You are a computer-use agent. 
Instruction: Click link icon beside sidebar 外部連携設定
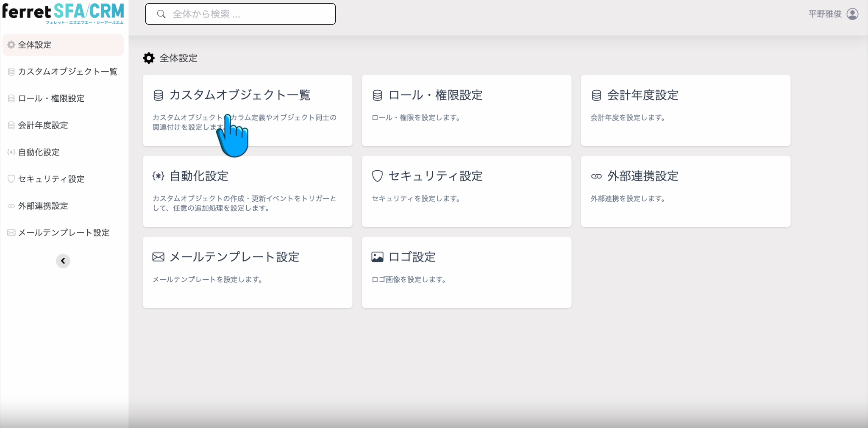pyautogui.click(x=11, y=206)
